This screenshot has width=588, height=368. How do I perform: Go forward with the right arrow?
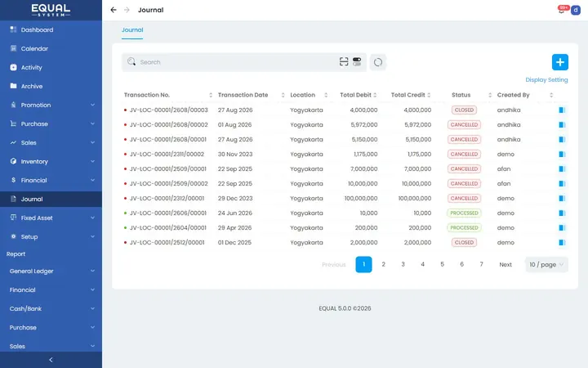tap(127, 10)
